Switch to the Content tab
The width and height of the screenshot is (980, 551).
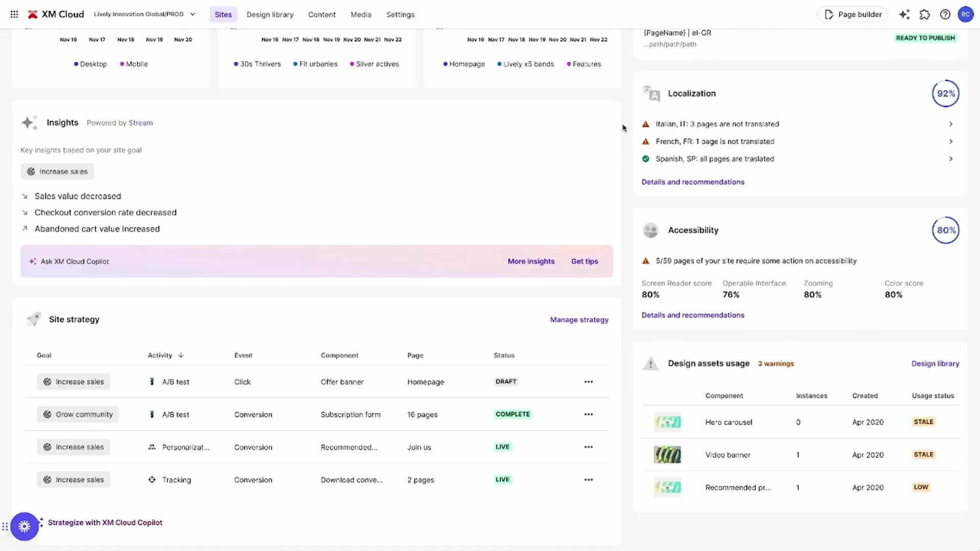click(322, 14)
